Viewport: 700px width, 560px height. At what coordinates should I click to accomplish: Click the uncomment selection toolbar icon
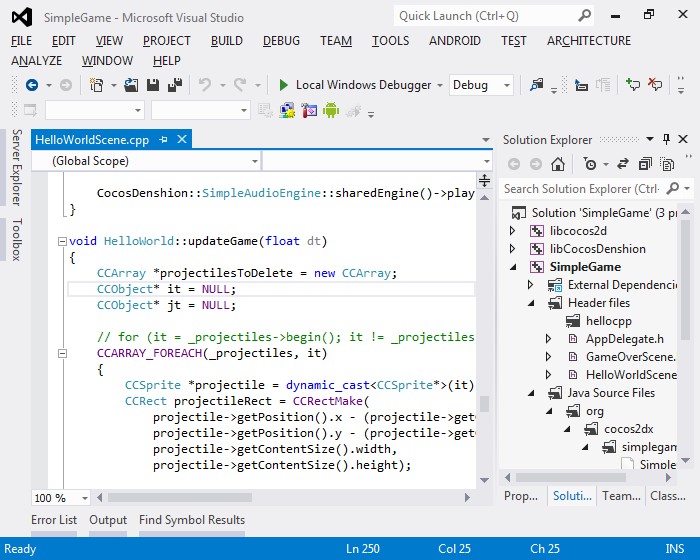click(x=655, y=85)
